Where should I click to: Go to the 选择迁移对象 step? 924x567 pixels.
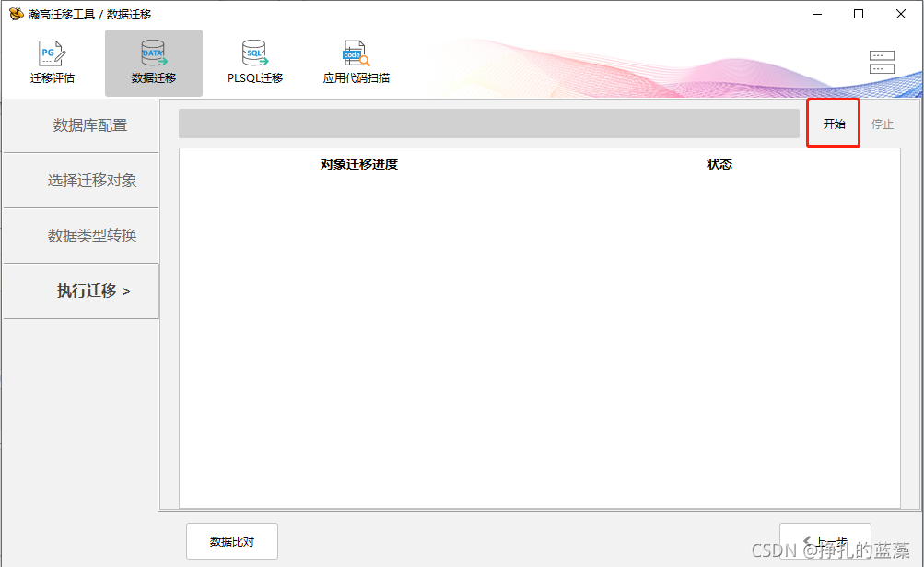(81, 180)
